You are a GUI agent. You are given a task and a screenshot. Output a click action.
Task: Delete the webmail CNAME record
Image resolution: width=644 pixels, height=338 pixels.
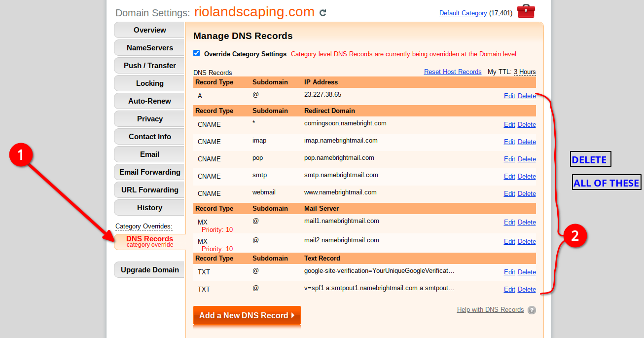pos(526,194)
